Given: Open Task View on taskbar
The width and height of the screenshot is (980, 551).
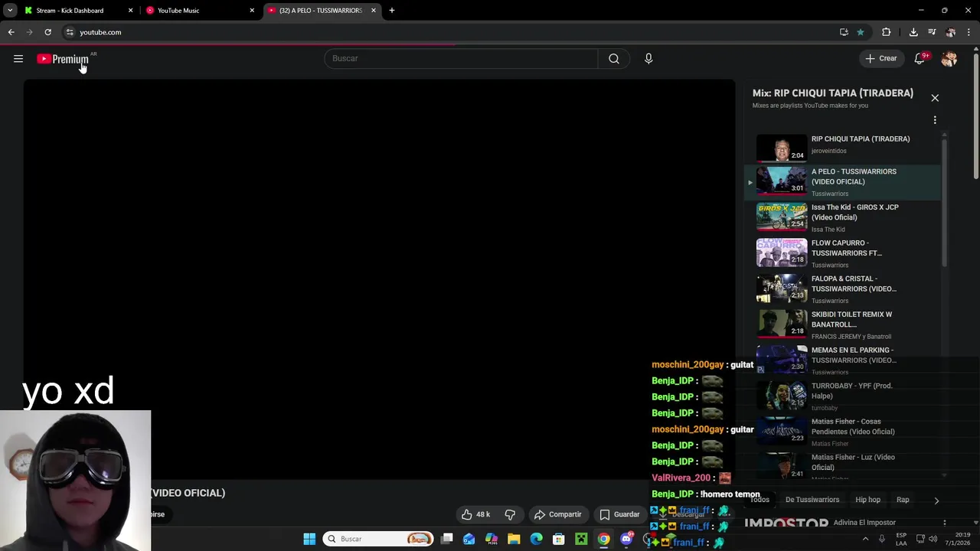Looking at the screenshot, I should pos(447,539).
